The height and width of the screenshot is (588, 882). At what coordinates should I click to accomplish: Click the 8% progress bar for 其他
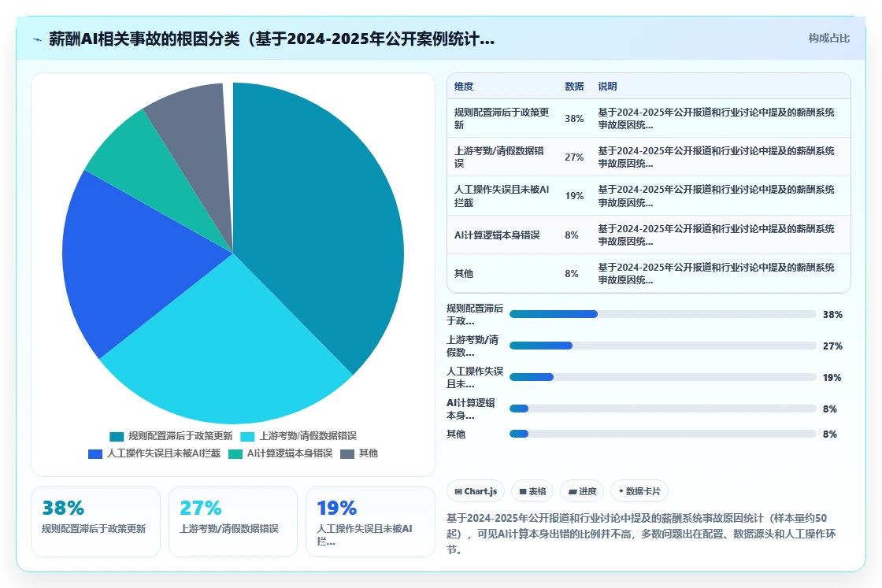(662, 434)
